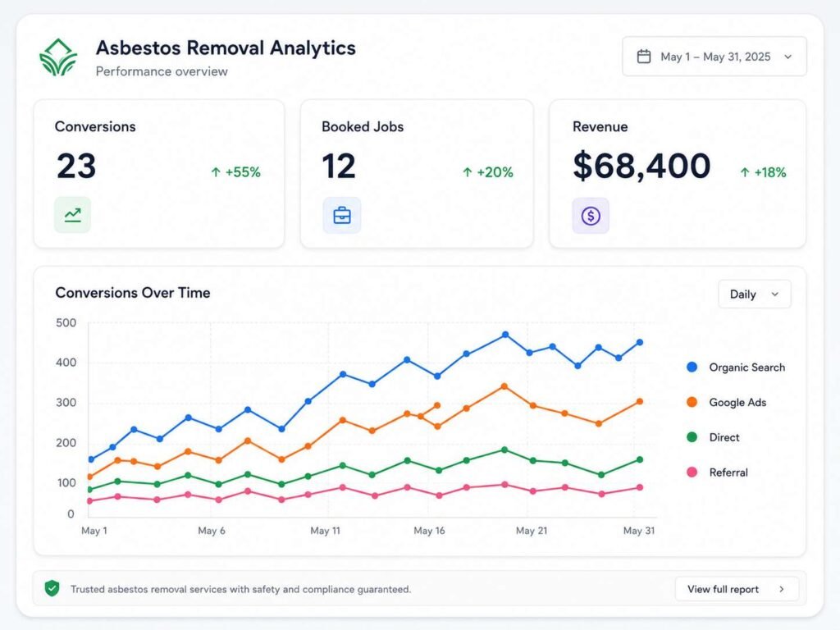The image size is (840, 630).
Task: Click the $68,400 revenue figure
Action: point(641,166)
